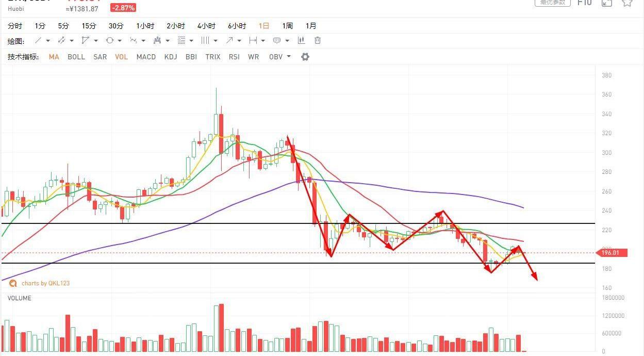
Task: Open the OBV indicator dropdown
Action: [x=280, y=57]
